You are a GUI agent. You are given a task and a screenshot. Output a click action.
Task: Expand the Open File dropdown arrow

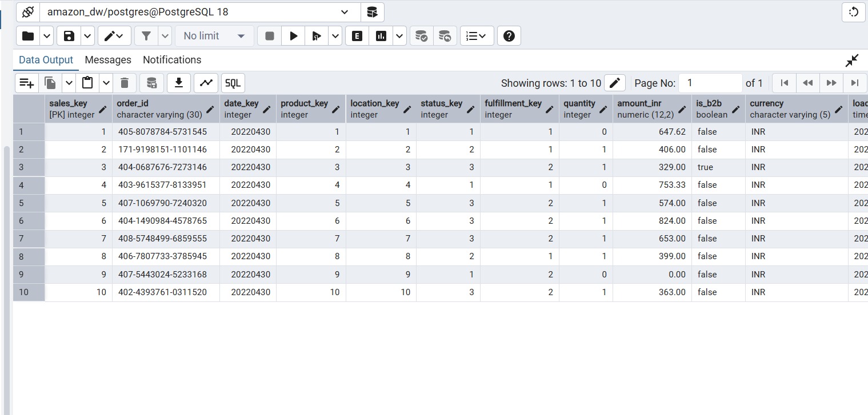[47, 36]
